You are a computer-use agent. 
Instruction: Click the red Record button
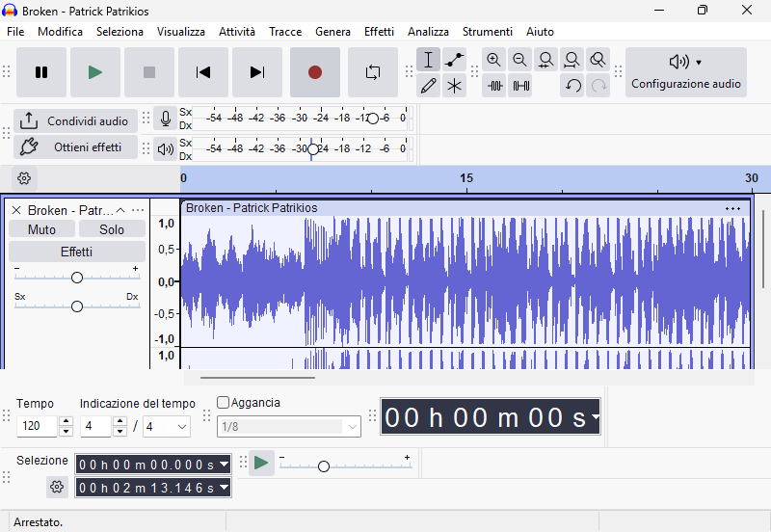coord(315,72)
